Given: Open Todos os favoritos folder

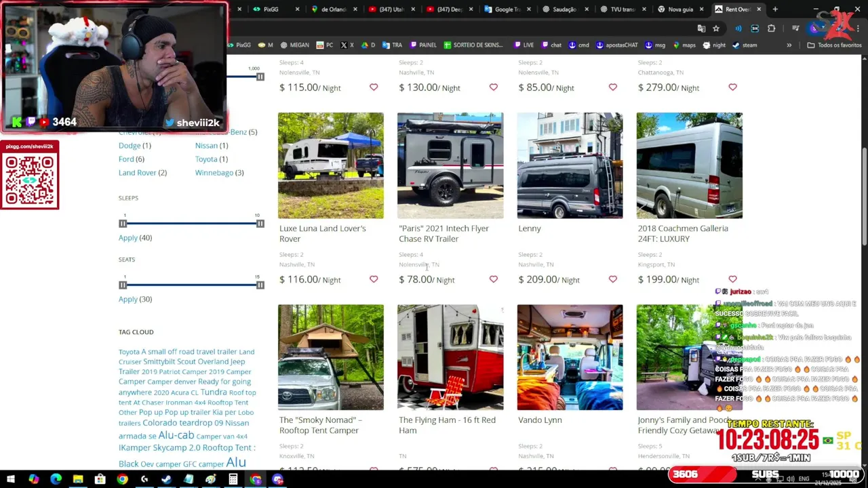Looking at the screenshot, I should point(834,45).
